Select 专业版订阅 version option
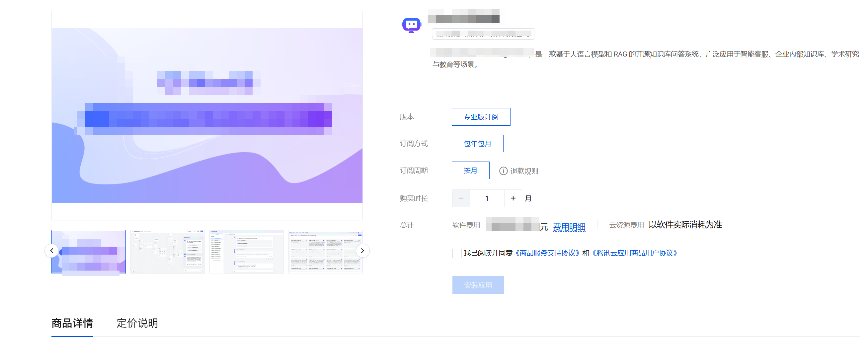Image resolution: width=868 pixels, height=362 pixels. pos(481,117)
